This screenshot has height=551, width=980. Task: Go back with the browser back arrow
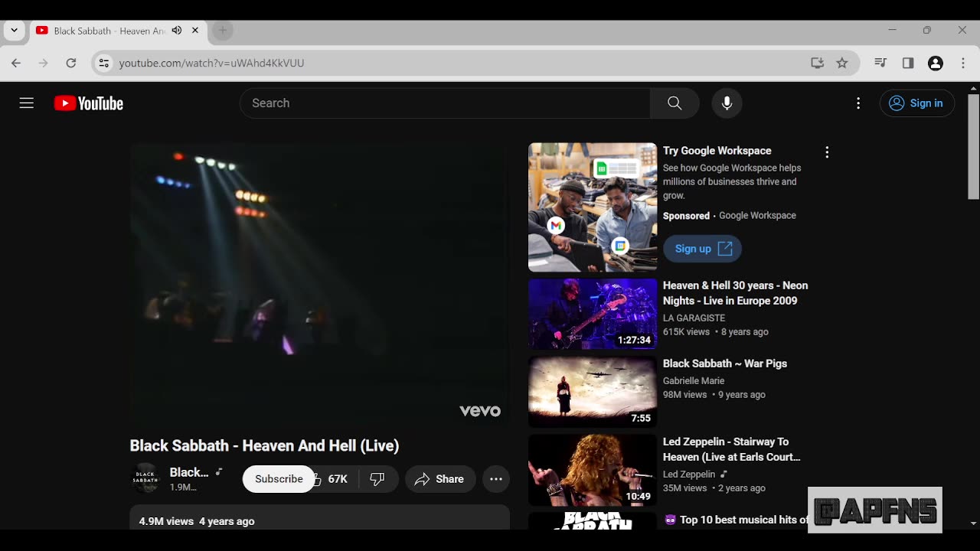point(16,63)
